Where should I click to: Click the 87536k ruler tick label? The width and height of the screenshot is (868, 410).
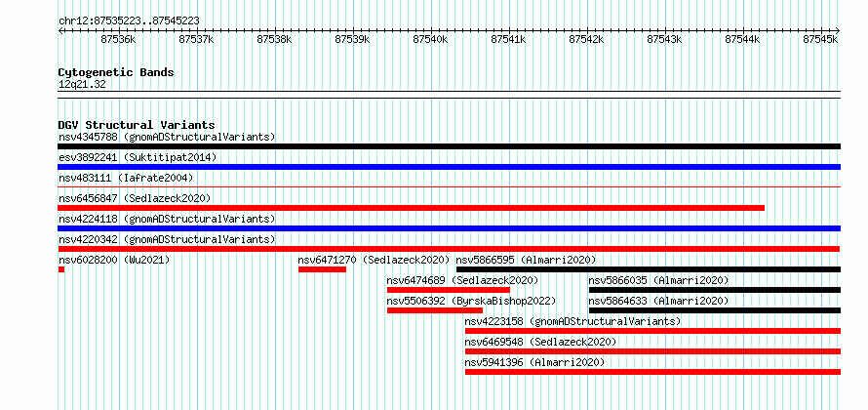(x=118, y=39)
